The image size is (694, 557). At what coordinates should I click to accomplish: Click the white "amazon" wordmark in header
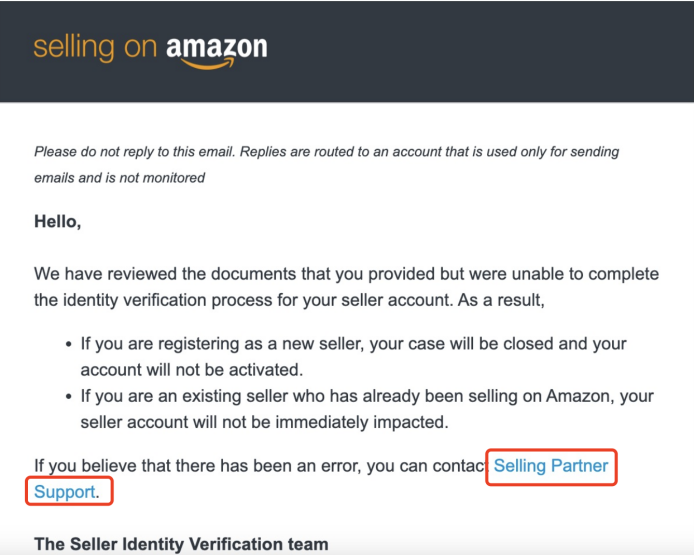[216, 46]
